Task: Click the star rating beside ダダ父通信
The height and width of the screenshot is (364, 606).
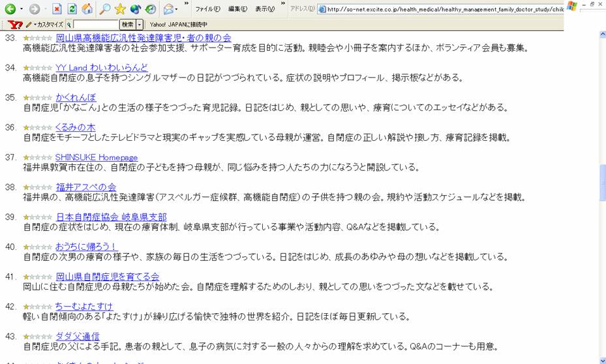Action: pyautogui.click(x=37, y=336)
